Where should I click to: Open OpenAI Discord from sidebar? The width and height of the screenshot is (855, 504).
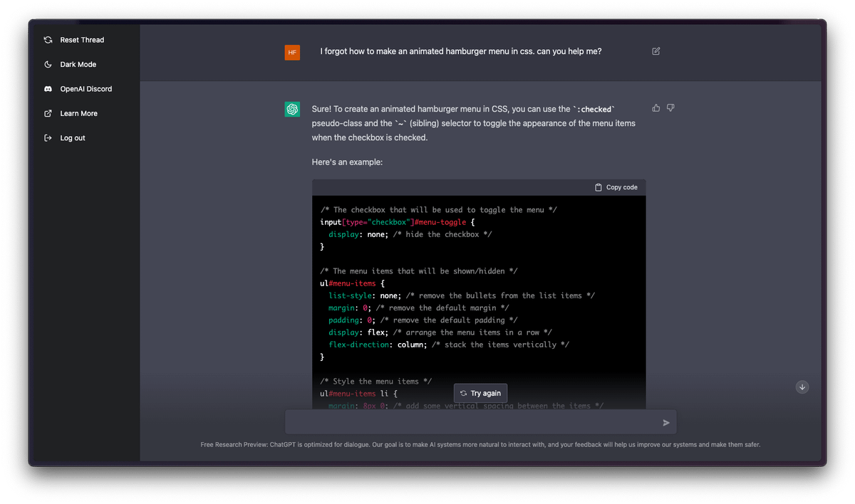(x=85, y=89)
